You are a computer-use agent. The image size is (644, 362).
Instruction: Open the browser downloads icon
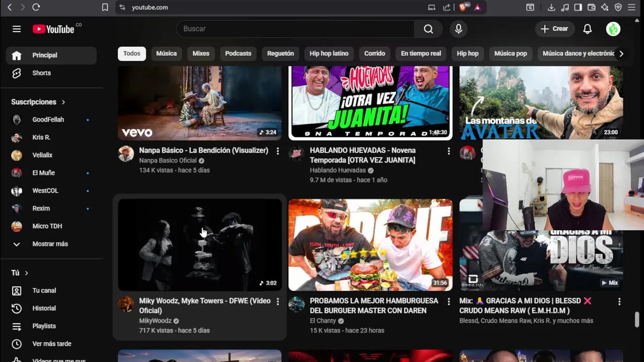pyautogui.click(x=551, y=7)
